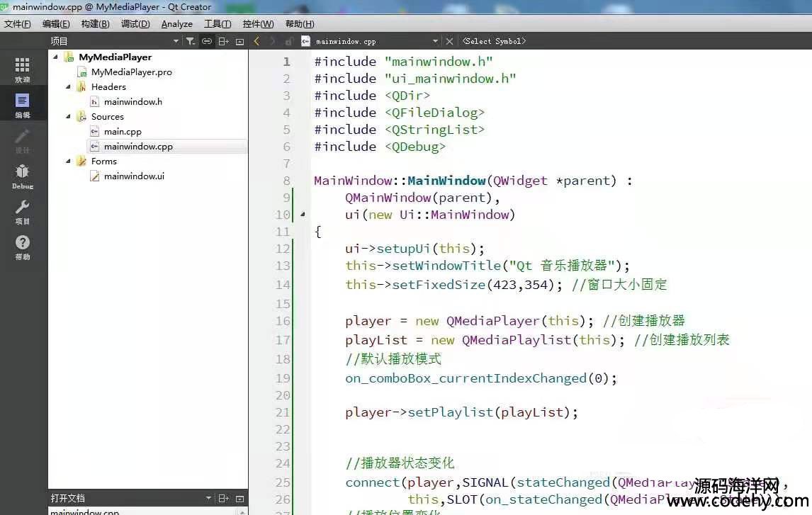Open the Welcome mode in sidebar

click(22, 69)
